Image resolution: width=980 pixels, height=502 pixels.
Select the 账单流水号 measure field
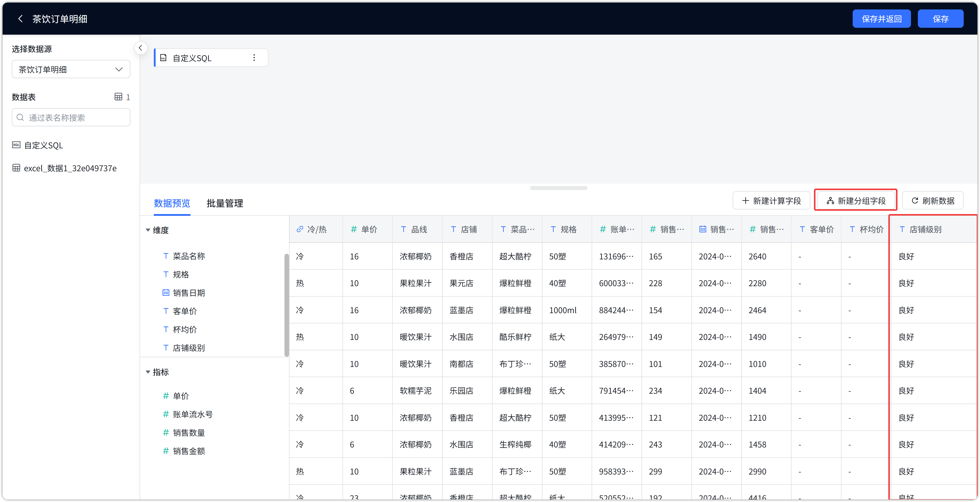193,414
